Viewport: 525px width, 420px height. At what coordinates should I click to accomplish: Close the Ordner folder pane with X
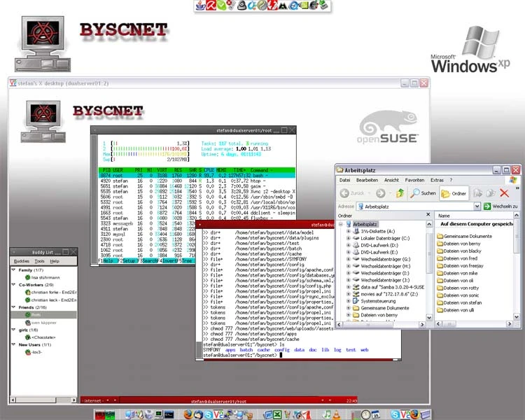point(429,216)
